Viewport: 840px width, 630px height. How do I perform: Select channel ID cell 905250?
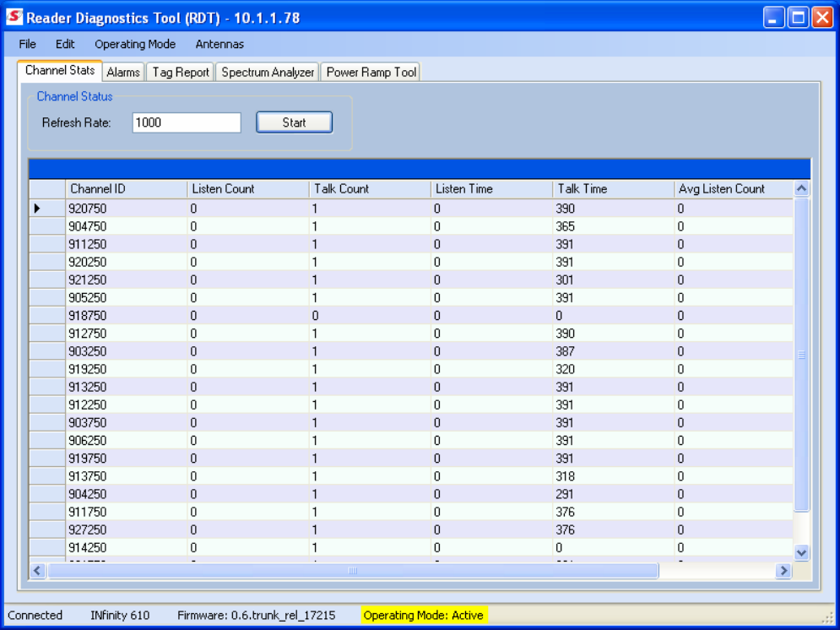tap(127, 297)
